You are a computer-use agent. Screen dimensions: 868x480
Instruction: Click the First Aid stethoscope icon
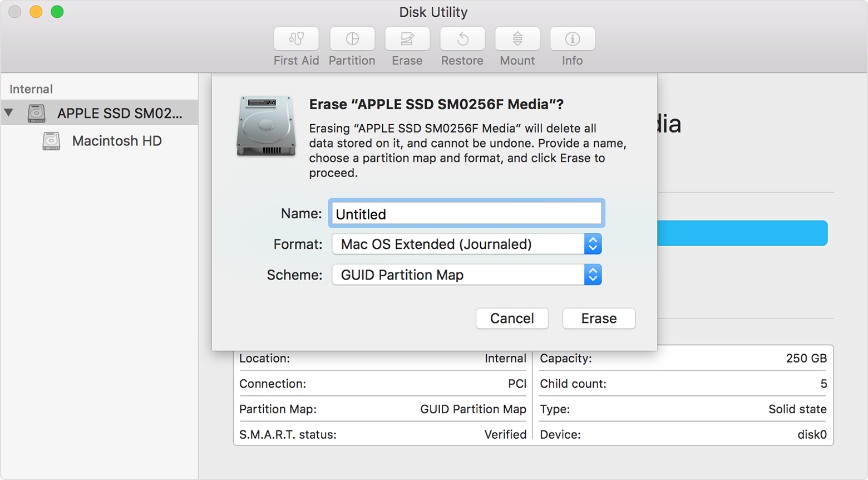(x=296, y=39)
